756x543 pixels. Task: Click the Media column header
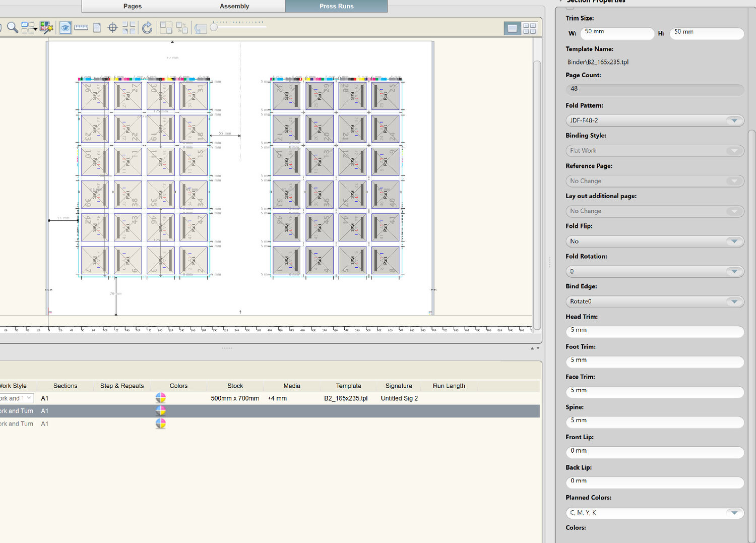tap(292, 386)
